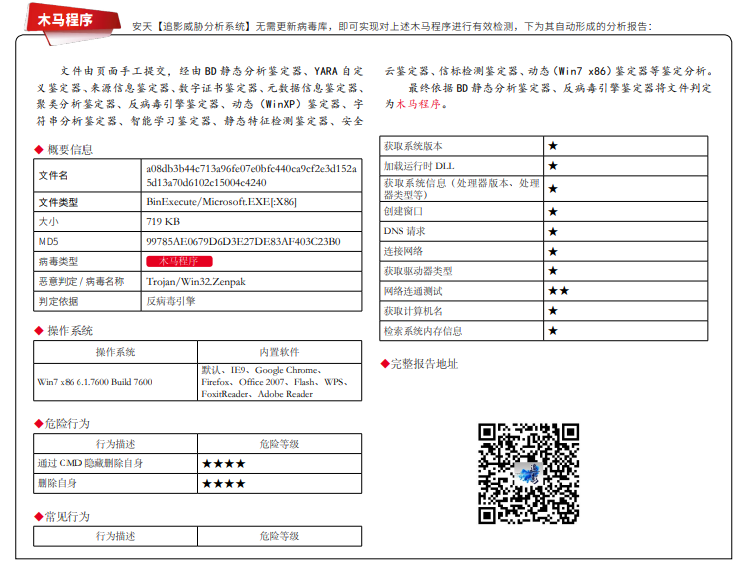Image resolution: width=744 pixels, height=561 pixels.
Task: Click the red 木马程序 virus type badge
Action: (x=179, y=262)
